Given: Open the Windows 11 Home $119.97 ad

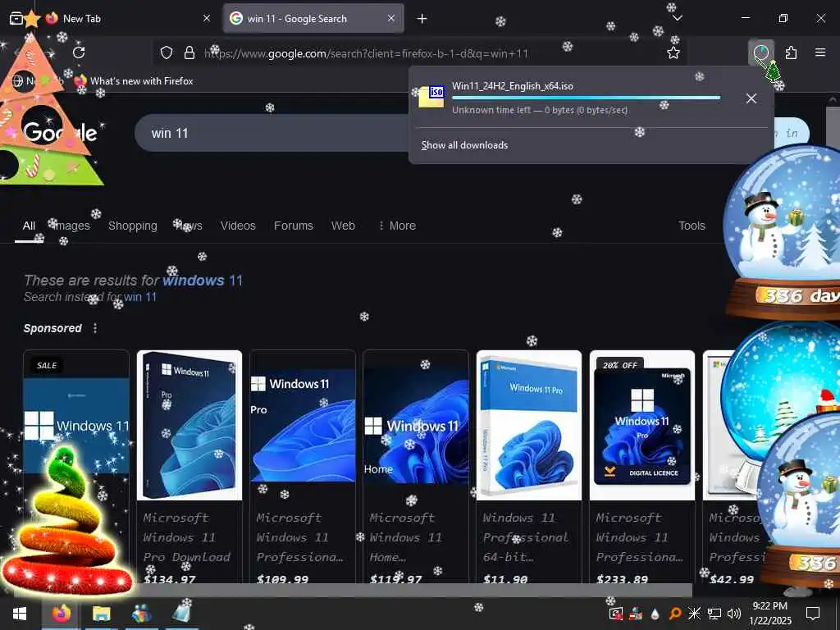Looking at the screenshot, I should [416, 467].
